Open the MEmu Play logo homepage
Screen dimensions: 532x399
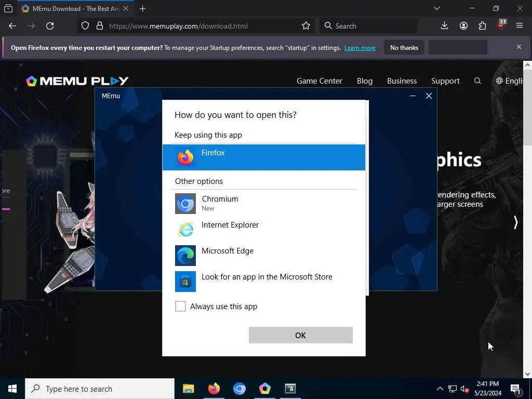(x=77, y=81)
